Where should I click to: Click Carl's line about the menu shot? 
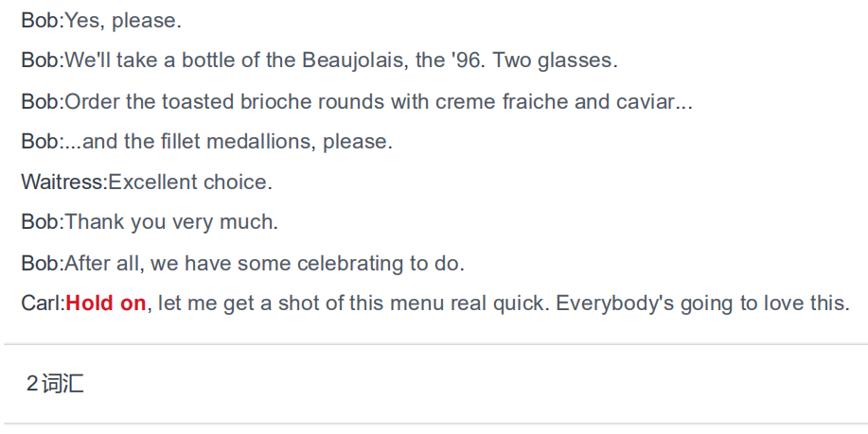tap(435, 303)
